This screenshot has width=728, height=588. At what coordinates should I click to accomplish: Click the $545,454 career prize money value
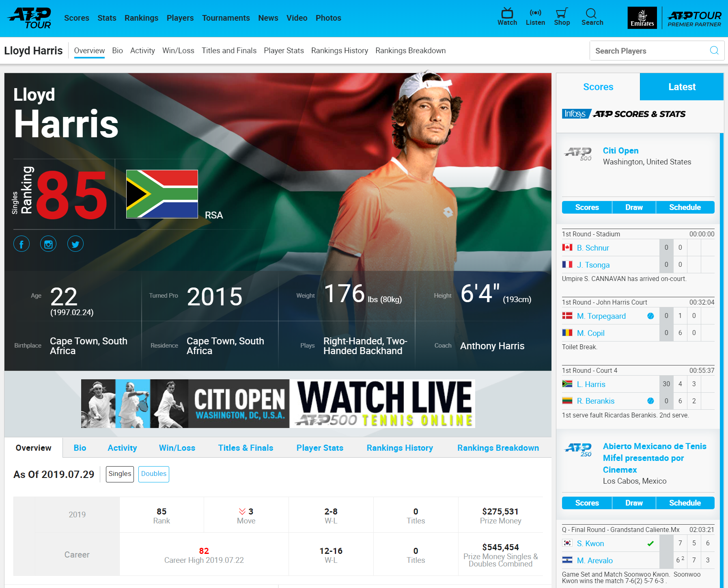500,547
